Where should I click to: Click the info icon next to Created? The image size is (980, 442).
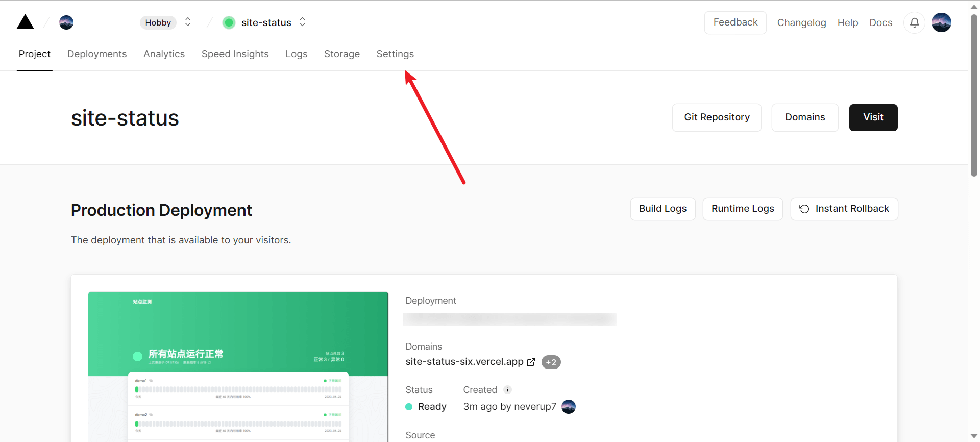click(507, 390)
